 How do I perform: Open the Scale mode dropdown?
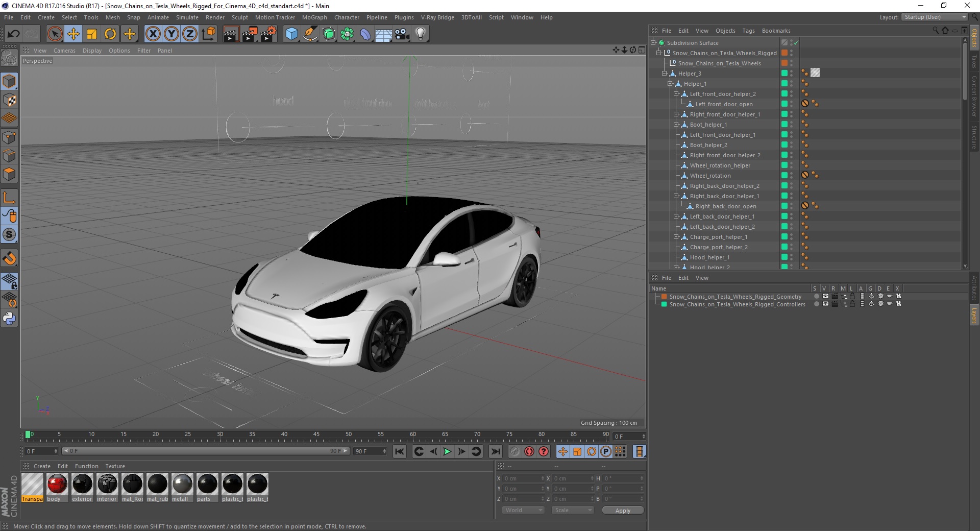573,510
